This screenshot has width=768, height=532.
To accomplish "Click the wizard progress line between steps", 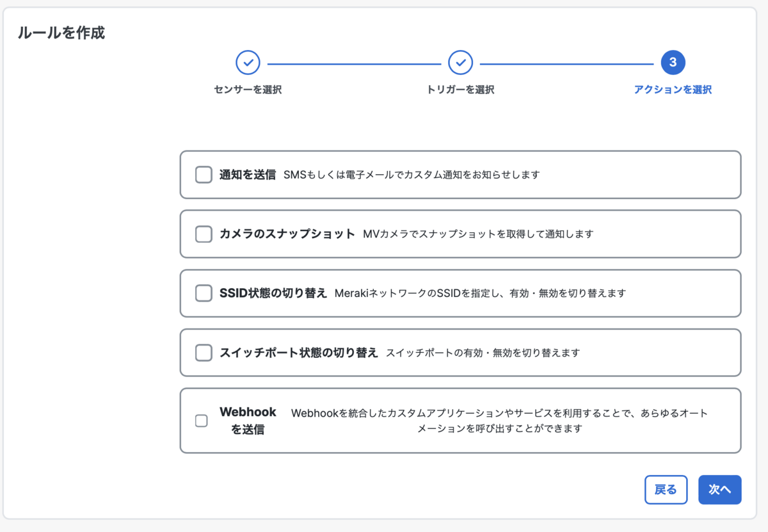I will click(x=354, y=62).
